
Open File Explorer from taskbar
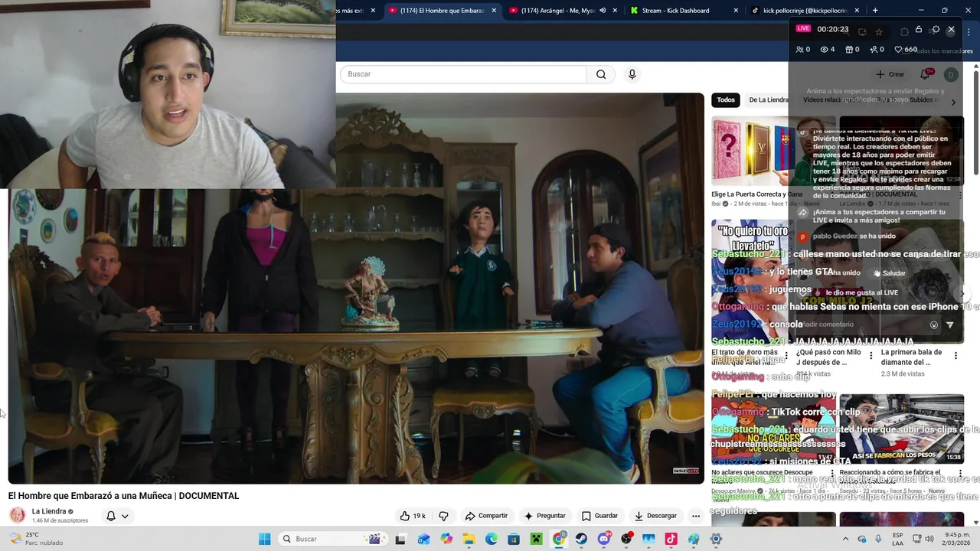pos(469,539)
